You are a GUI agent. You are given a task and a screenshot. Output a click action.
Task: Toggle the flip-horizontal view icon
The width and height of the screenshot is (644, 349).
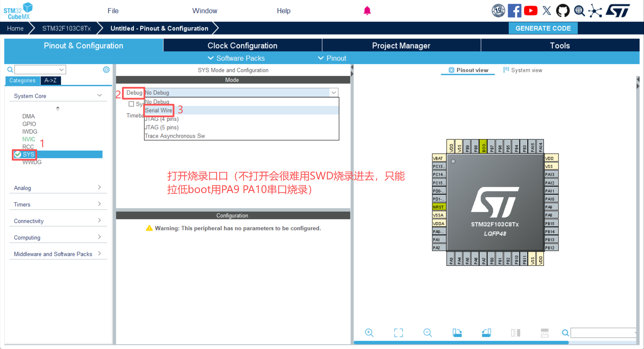pyautogui.click(x=516, y=333)
